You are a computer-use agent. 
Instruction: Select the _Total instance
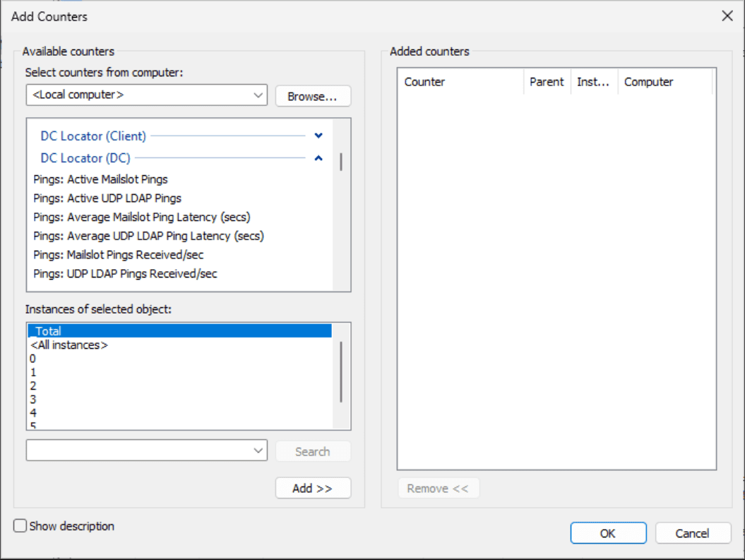[x=49, y=330]
